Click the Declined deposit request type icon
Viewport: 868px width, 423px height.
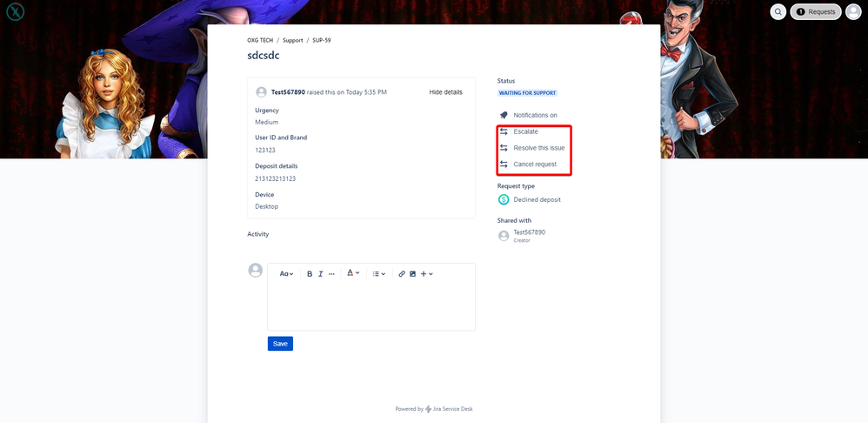[x=504, y=199]
